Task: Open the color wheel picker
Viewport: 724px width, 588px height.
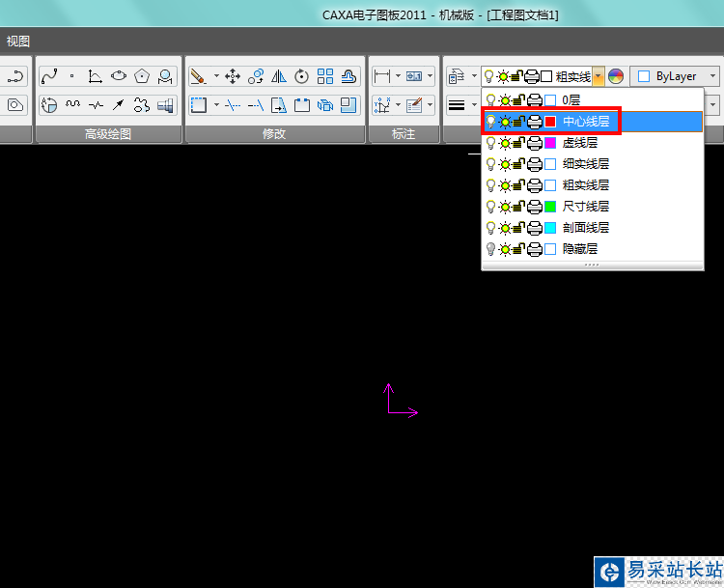Action: point(616,76)
